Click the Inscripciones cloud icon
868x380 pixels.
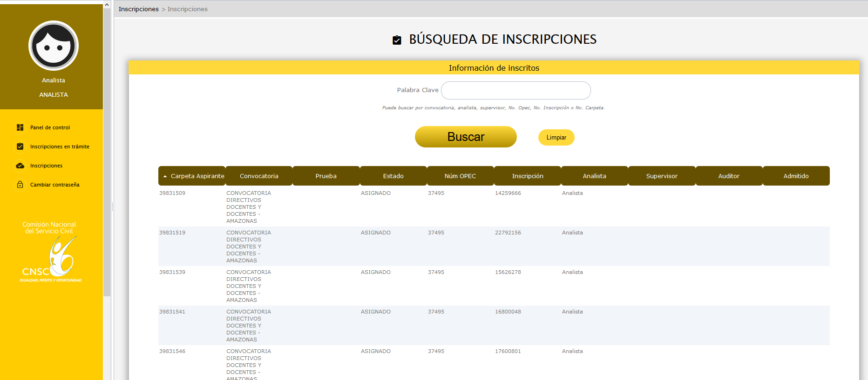[x=20, y=166]
